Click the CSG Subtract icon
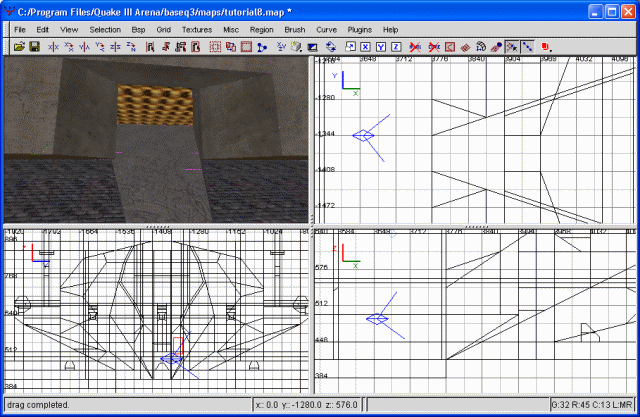The width and height of the screenshot is (640, 417). [215, 47]
